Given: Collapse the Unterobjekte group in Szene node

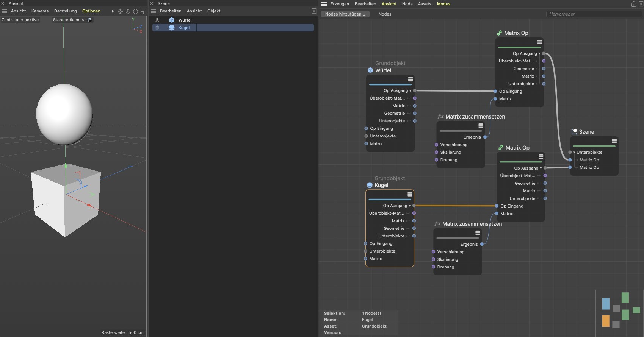Looking at the screenshot, I should point(574,152).
